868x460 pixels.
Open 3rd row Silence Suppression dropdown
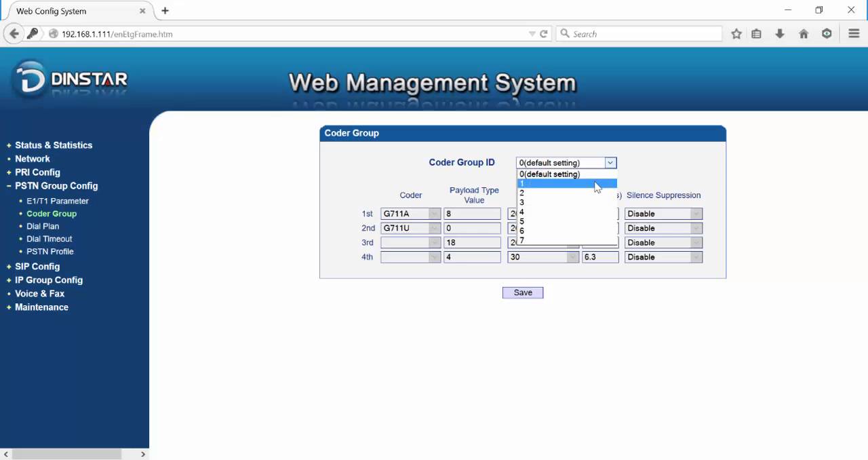click(663, 243)
